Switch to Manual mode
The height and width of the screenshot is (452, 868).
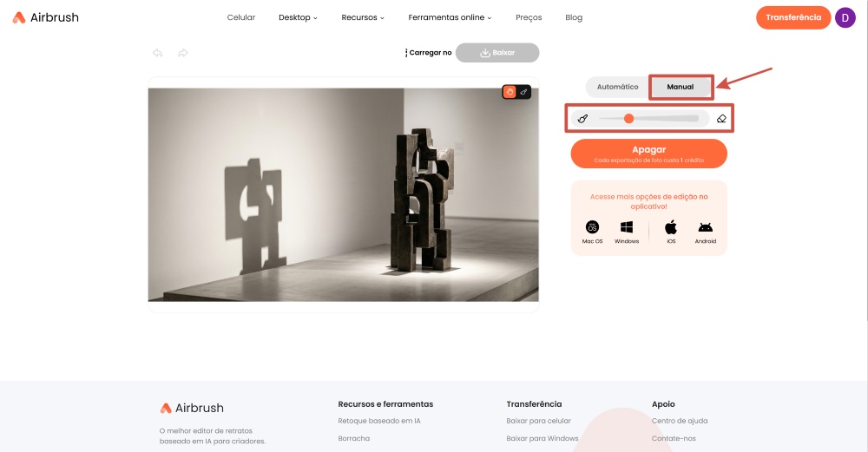pos(681,87)
